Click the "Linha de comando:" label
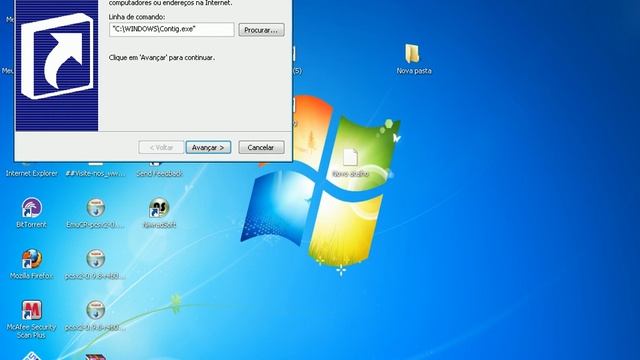This screenshot has height=360, width=640. [137, 17]
